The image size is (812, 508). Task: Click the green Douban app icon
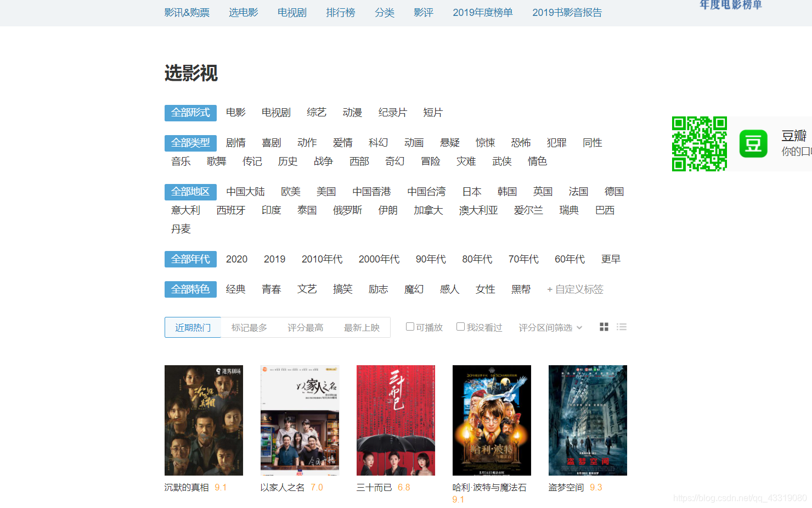tap(753, 143)
